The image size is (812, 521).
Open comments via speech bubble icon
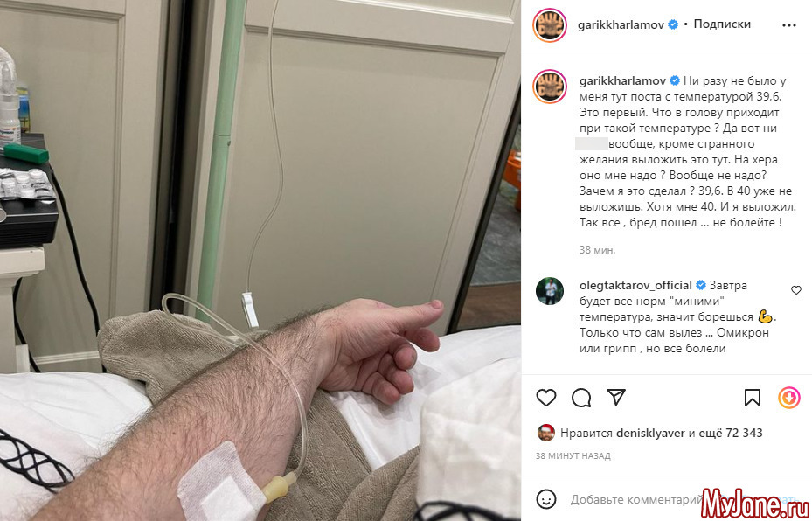[x=581, y=398]
